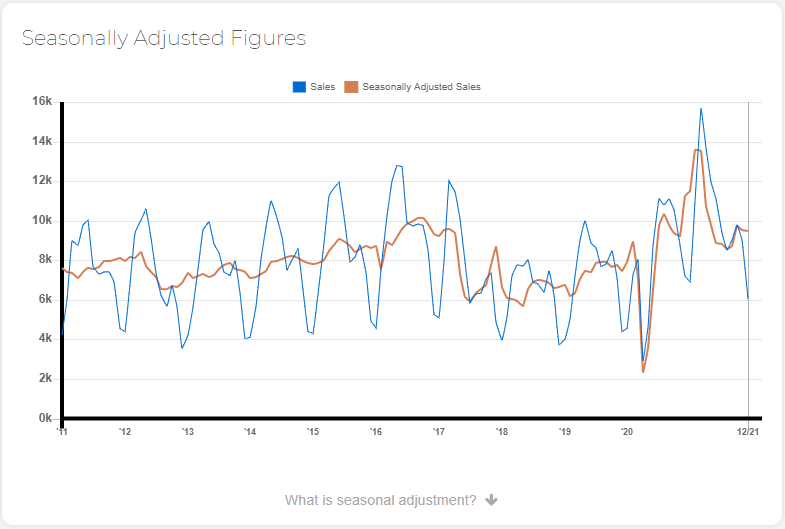This screenshot has width=785, height=529.
Task: Click the 16k label on the y-axis
Action: click(42, 102)
